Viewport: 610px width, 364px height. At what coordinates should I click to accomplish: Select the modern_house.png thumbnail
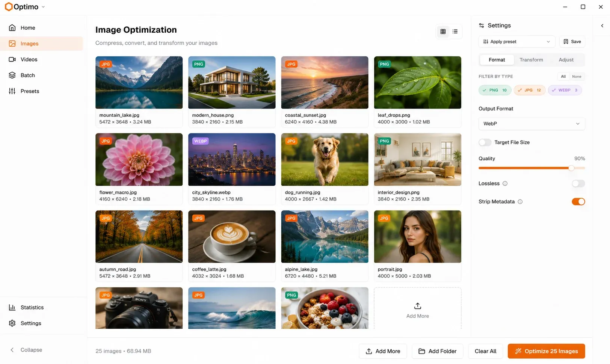point(232,83)
